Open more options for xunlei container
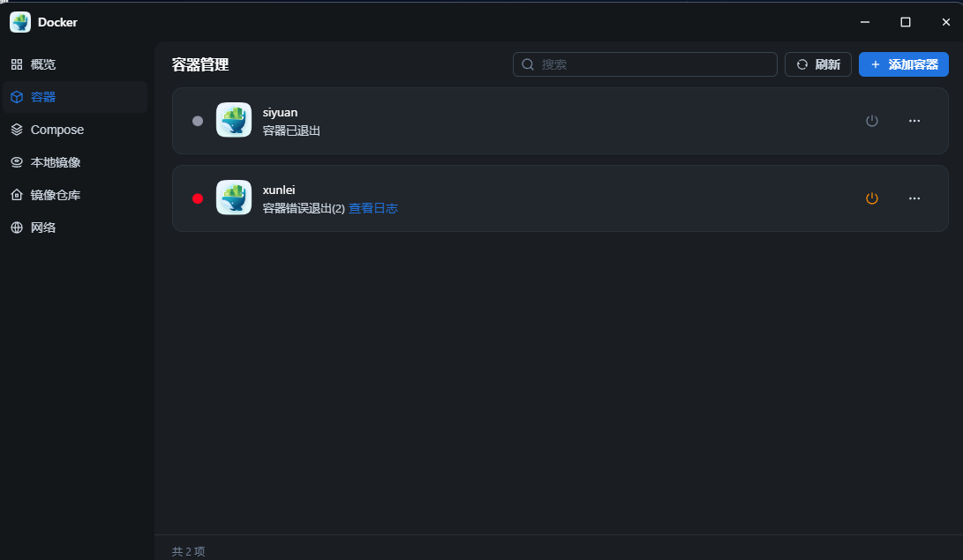 click(914, 198)
